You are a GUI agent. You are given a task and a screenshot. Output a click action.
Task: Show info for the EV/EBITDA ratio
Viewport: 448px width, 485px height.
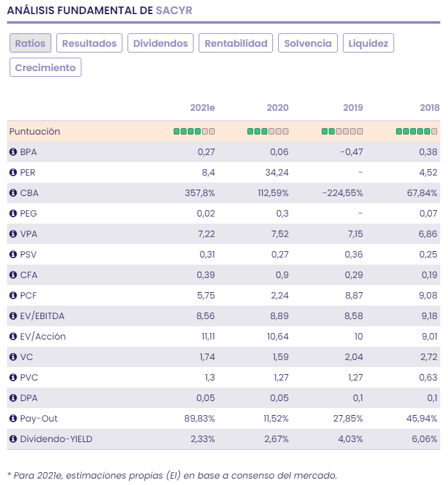point(13,316)
